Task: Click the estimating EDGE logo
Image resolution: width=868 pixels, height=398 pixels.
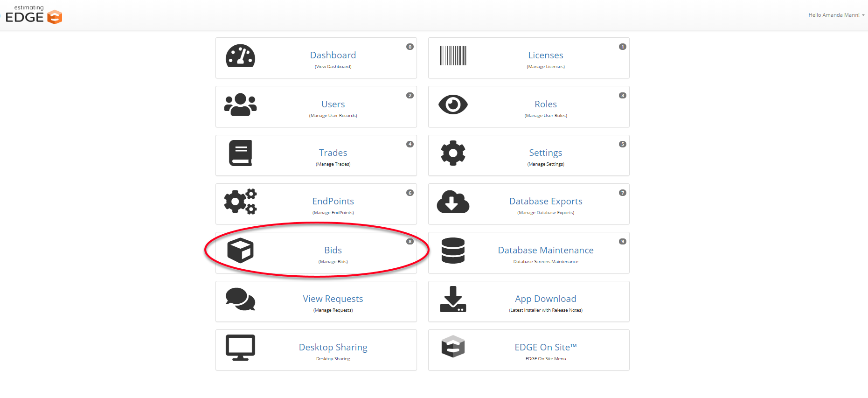Action: click(x=34, y=14)
